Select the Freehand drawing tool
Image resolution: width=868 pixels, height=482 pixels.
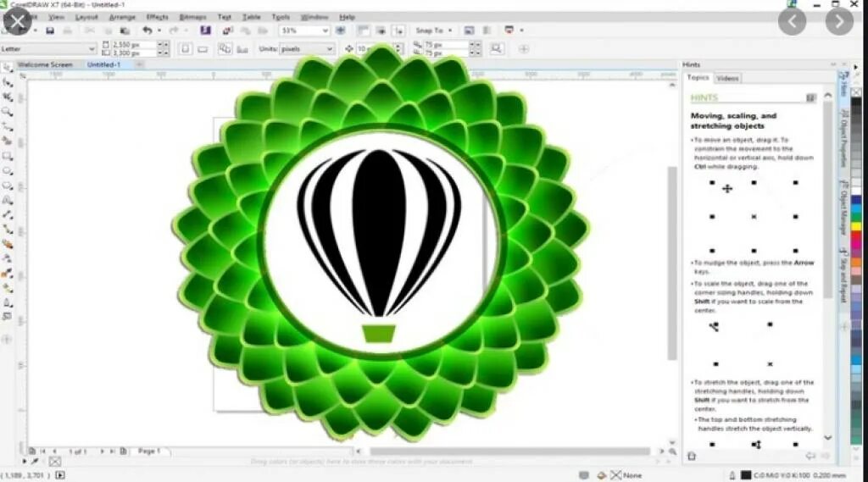(x=7, y=127)
